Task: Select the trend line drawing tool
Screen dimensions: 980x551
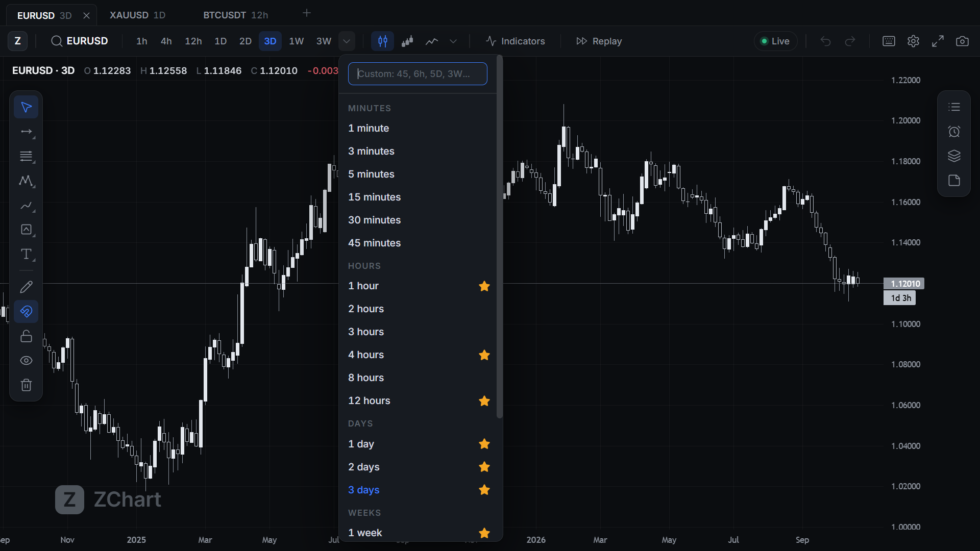Action: pyautogui.click(x=26, y=132)
